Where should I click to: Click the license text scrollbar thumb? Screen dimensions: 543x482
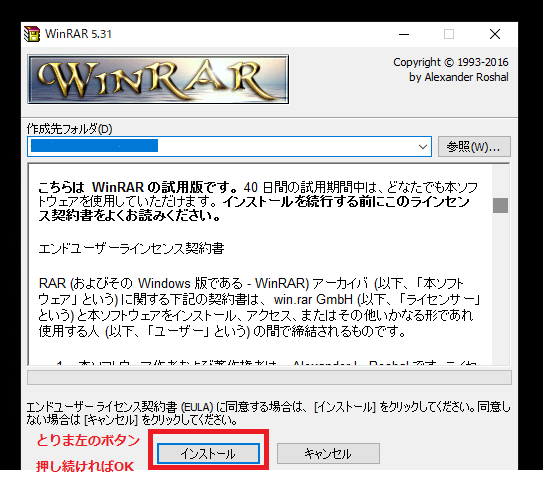pyautogui.click(x=500, y=205)
